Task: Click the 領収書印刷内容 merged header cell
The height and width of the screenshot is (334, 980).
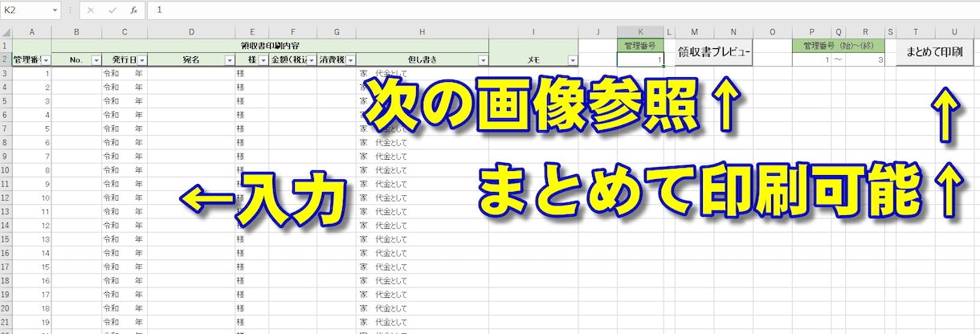Action: point(271,47)
